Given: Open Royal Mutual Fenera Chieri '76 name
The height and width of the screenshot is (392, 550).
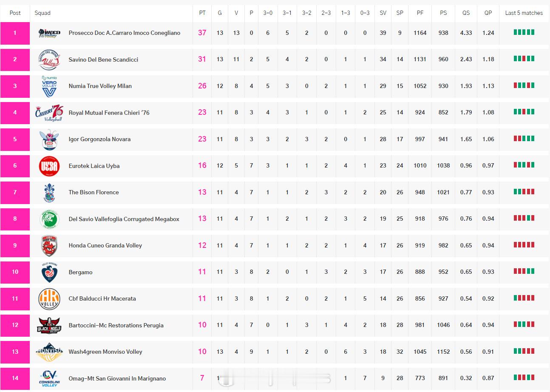Looking at the screenshot, I should click(109, 113).
